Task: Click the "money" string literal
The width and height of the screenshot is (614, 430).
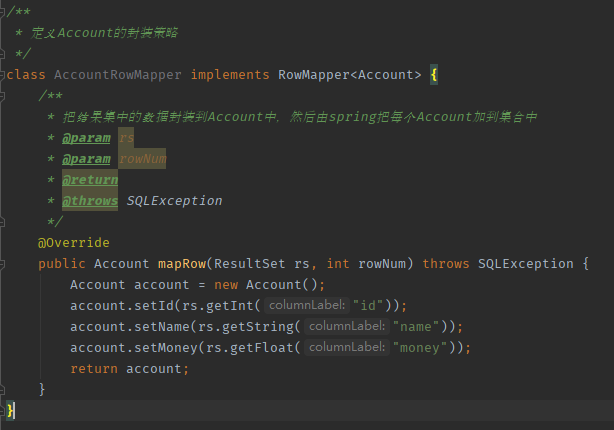Action: tap(420, 348)
